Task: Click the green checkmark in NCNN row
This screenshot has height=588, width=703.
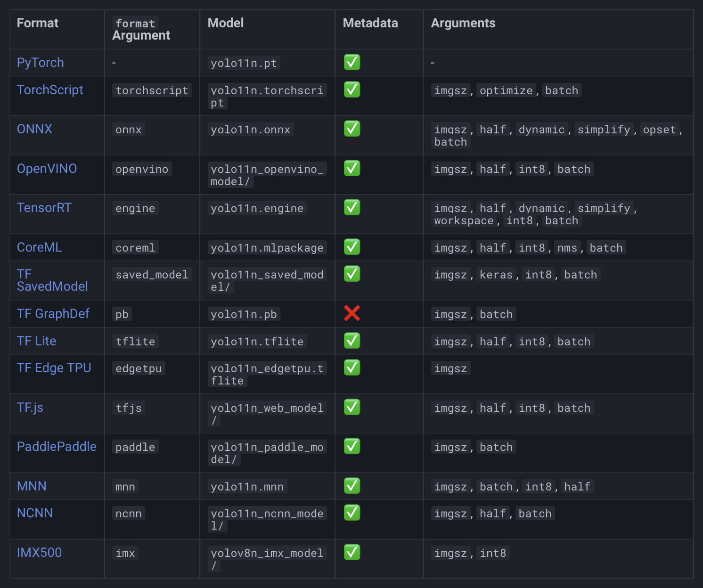Action: tap(352, 513)
